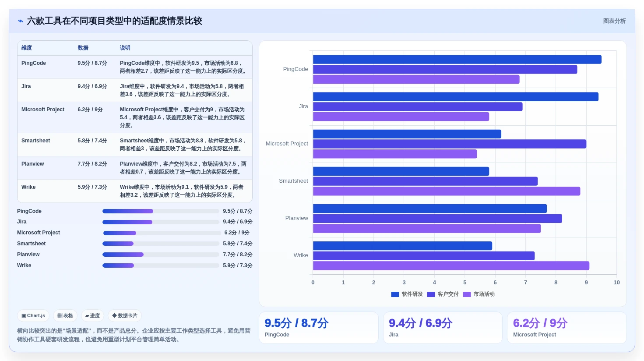Open the Jira 9.4分 / 6.9分 data card
Screen dimensions: 644x361
(443, 328)
